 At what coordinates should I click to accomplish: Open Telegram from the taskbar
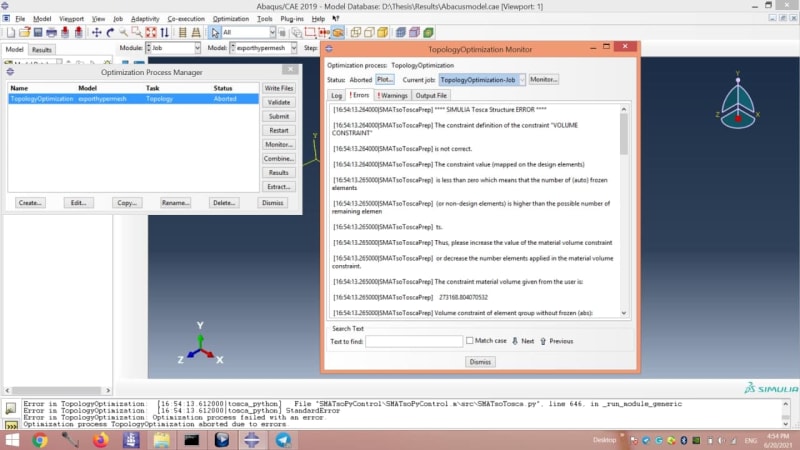coord(283,440)
